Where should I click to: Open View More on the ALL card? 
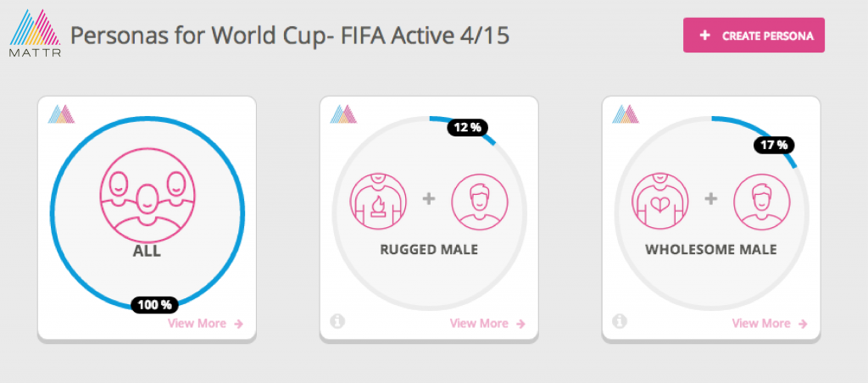click(205, 323)
